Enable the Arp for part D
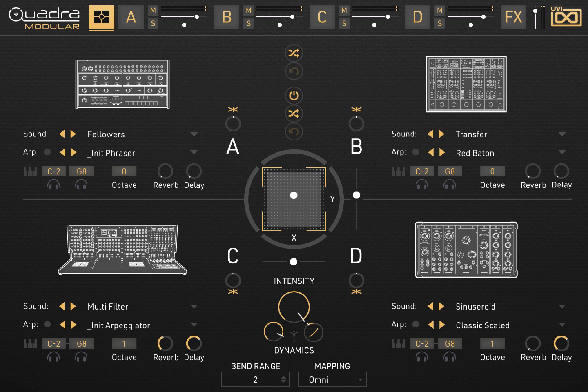 tap(415, 324)
